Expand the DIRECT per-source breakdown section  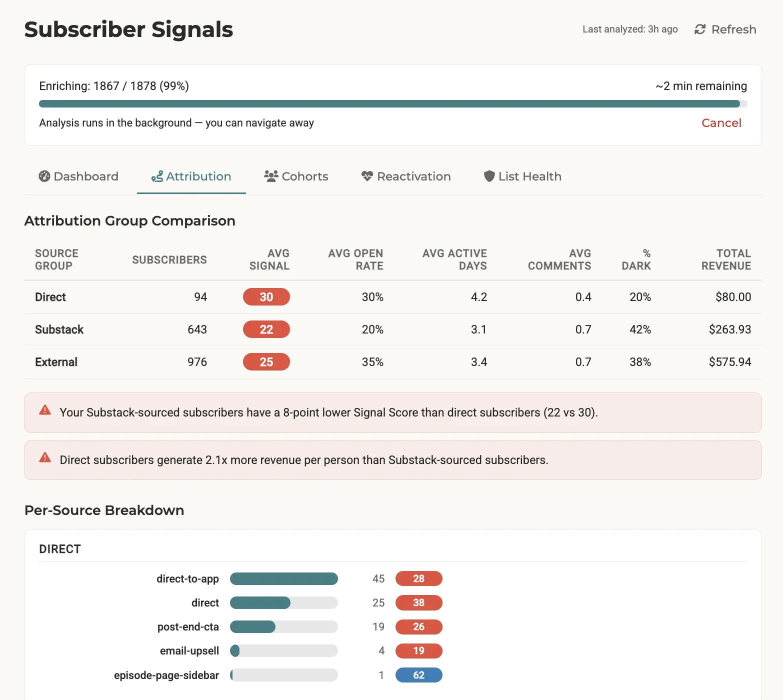tap(59, 548)
